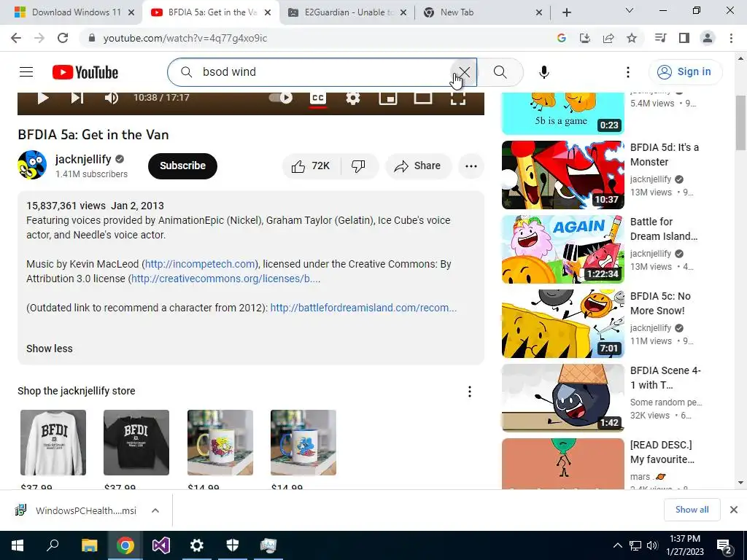Dislike the video
The image size is (747, 560).
(359, 166)
